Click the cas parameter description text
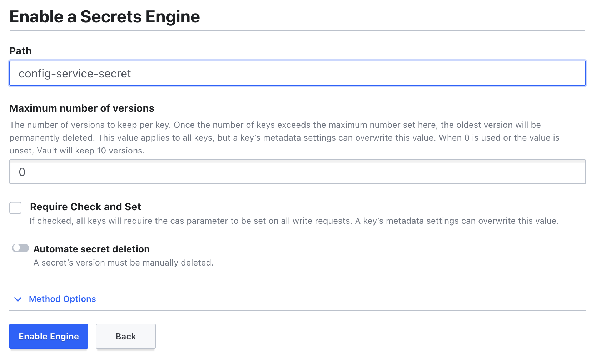The width and height of the screenshot is (596, 364). point(294,221)
